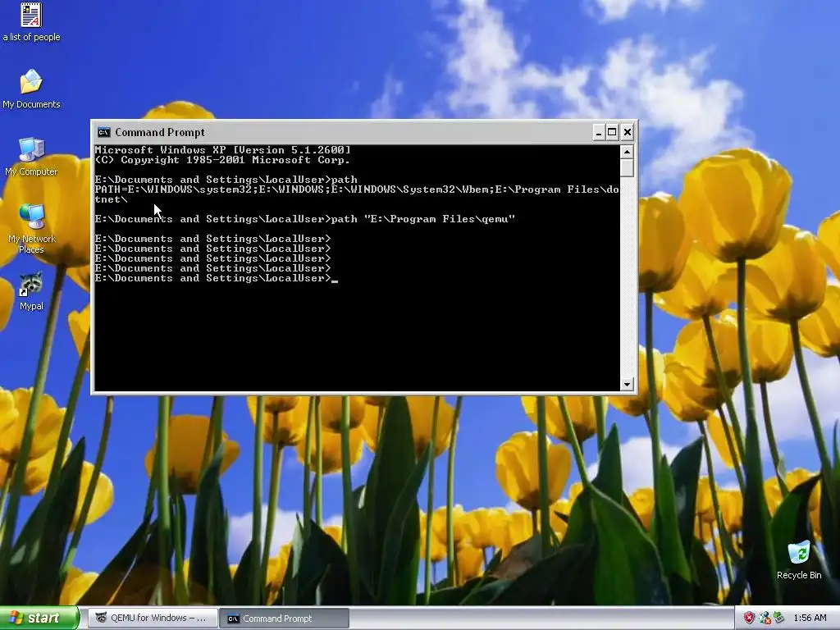Click the Command Prompt window title text
The height and width of the screenshot is (630, 840).
click(160, 132)
